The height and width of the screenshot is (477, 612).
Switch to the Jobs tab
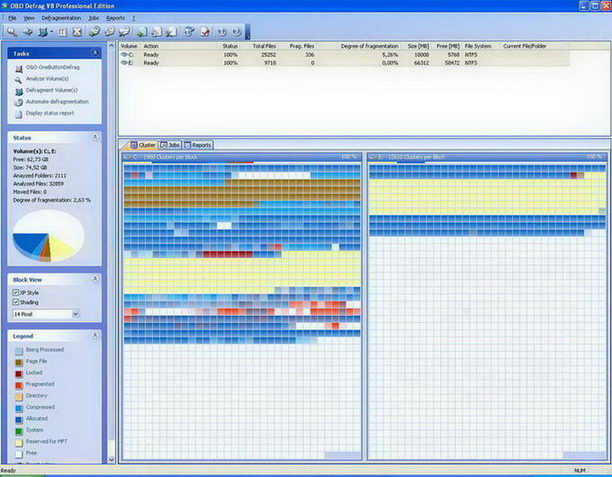click(170, 144)
